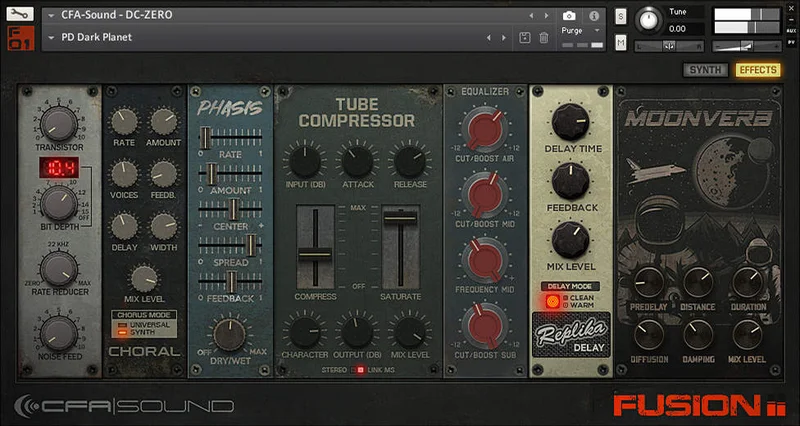Click the COMPRESS fader handle
Viewport: 800px width, 426px height.
click(x=315, y=254)
